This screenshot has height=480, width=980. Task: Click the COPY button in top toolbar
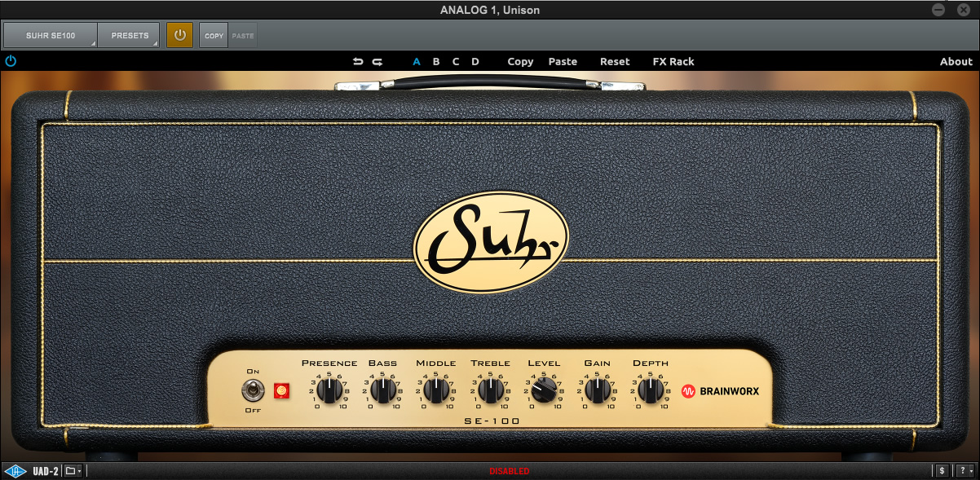coord(214,36)
